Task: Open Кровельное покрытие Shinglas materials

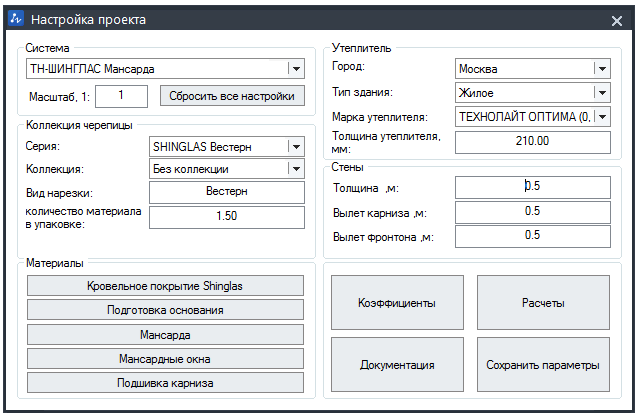Action: click(x=165, y=286)
